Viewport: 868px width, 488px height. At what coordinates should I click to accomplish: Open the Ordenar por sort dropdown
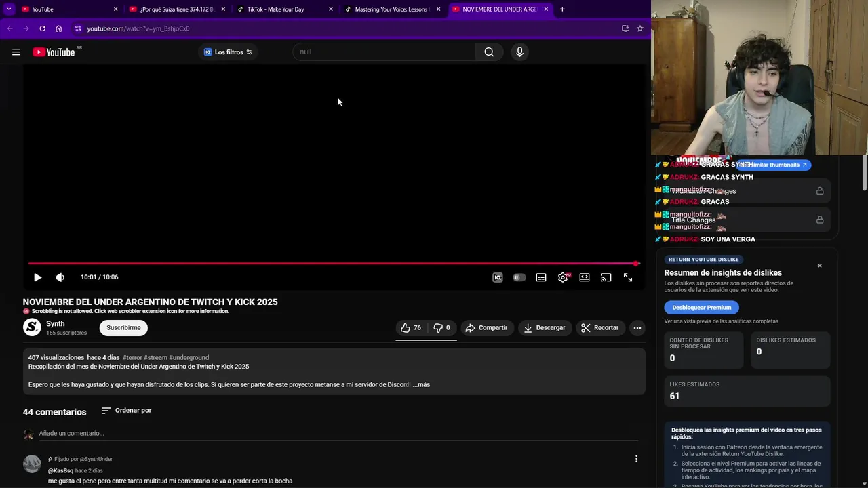[126, 411]
